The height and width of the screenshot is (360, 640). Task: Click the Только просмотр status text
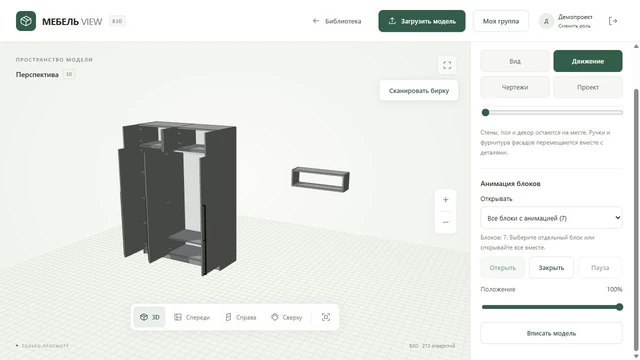tap(45, 346)
